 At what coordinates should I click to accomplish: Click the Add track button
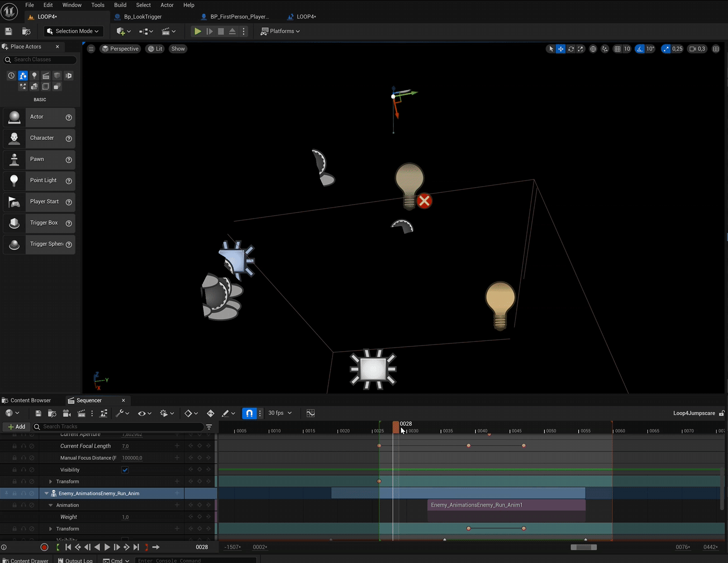[16, 427]
